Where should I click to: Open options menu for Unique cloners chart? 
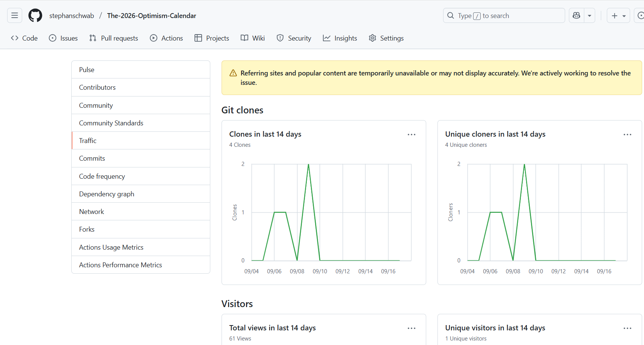(x=627, y=134)
